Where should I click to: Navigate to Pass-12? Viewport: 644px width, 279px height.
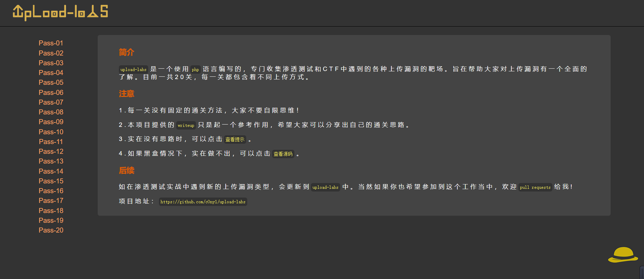point(51,151)
